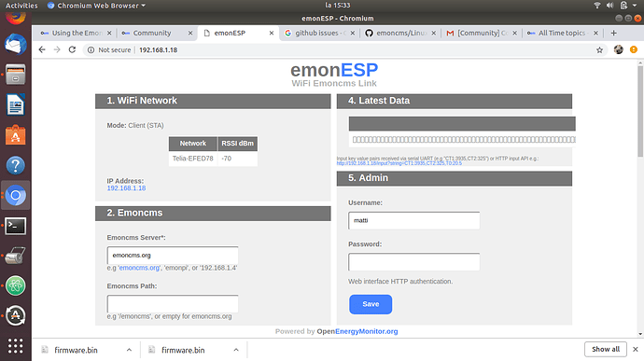The height and width of the screenshot is (361, 644).
Task: Click Activities in the top bar
Action: (x=21, y=6)
